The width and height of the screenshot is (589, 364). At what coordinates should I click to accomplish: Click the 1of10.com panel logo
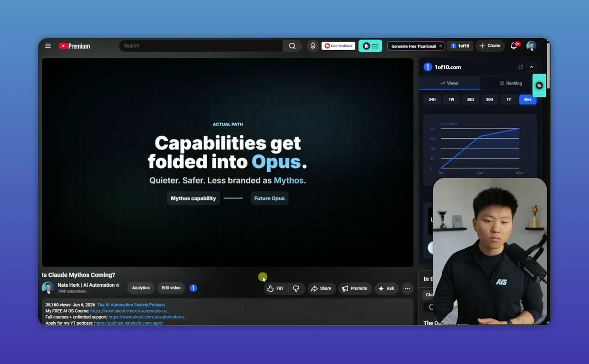point(428,67)
